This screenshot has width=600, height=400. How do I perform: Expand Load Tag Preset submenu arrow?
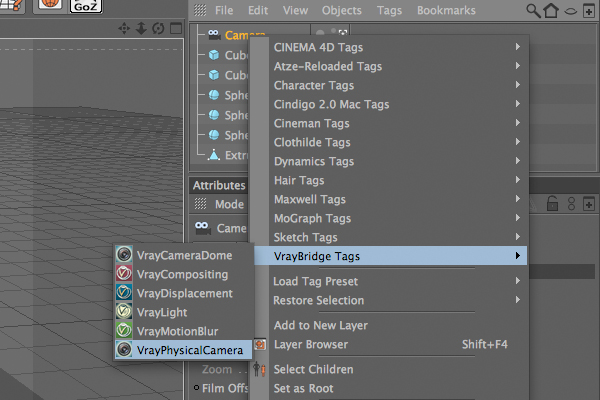click(x=517, y=281)
